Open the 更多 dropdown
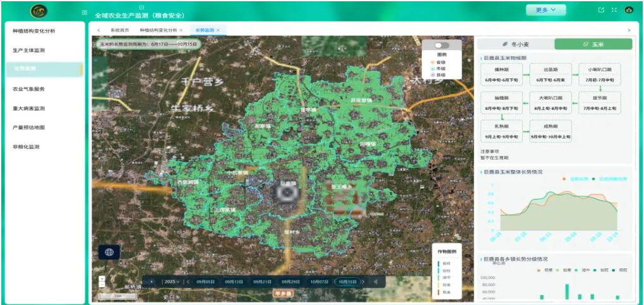 tap(546, 10)
